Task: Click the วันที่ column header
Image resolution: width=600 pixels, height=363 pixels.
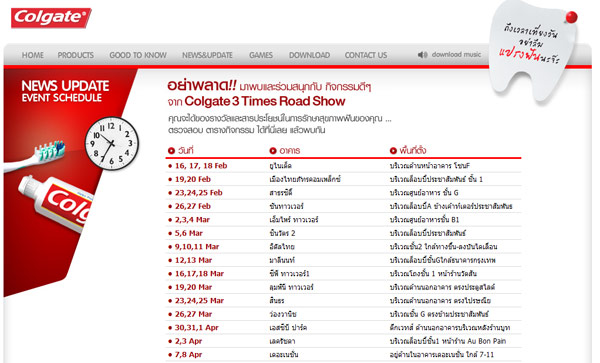Action: 186,150
